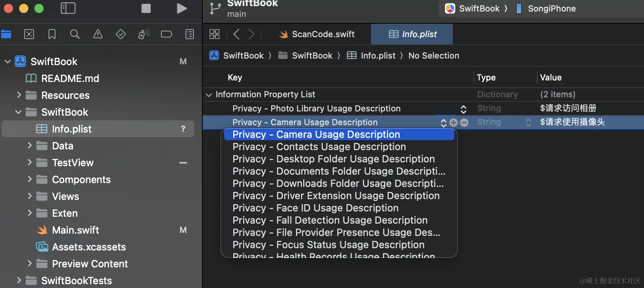The height and width of the screenshot is (288, 644).
Task: Click Info.plist in breadcrumb bar
Action: [371, 56]
